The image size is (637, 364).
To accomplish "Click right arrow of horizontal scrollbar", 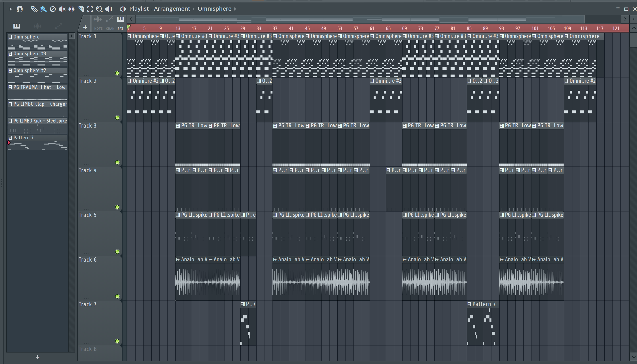I will [x=625, y=19].
